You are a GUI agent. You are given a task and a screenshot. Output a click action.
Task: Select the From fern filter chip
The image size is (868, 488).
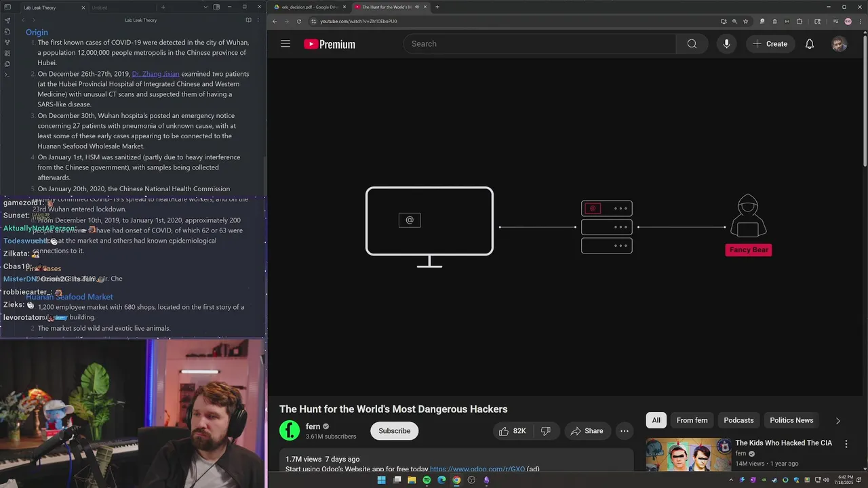click(x=692, y=420)
